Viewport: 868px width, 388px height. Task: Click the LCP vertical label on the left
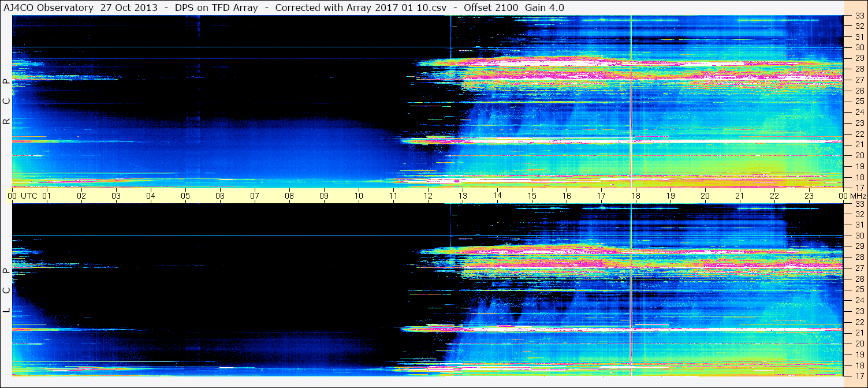click(6, 290)
